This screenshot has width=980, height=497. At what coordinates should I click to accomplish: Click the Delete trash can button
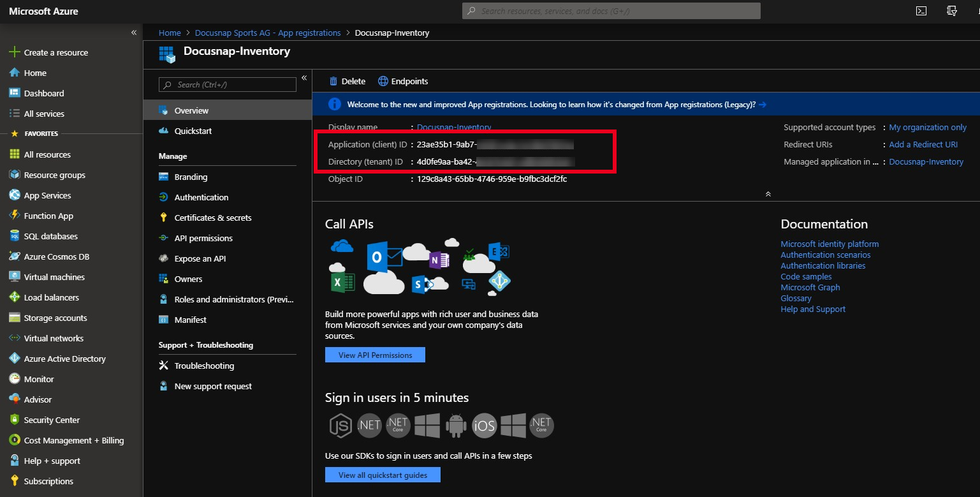click(x=347, y=81)
